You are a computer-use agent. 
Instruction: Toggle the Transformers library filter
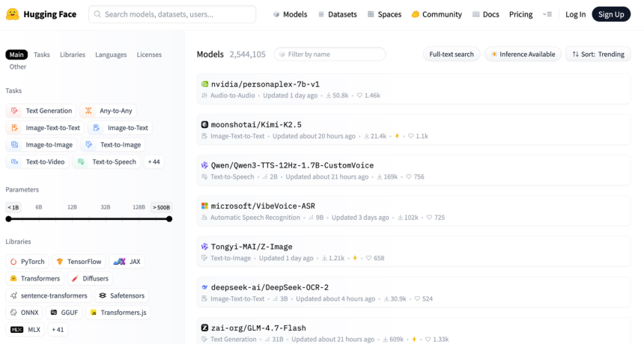[35, 278]
